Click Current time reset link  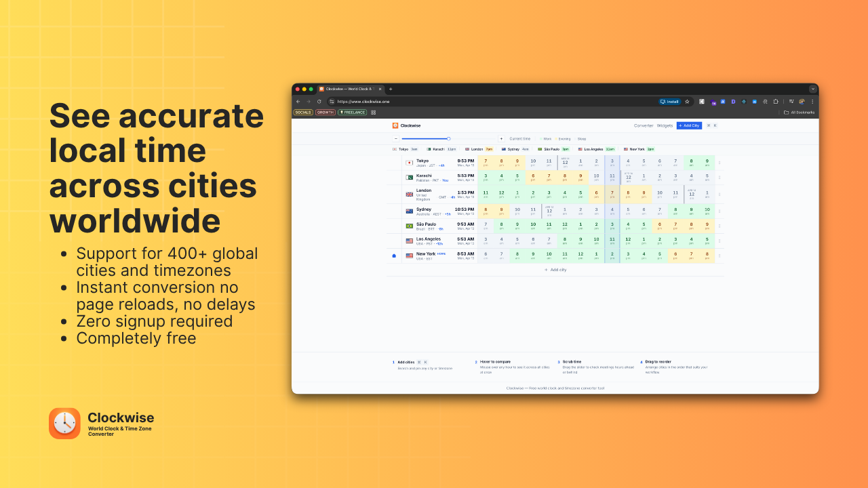[520, 138]
